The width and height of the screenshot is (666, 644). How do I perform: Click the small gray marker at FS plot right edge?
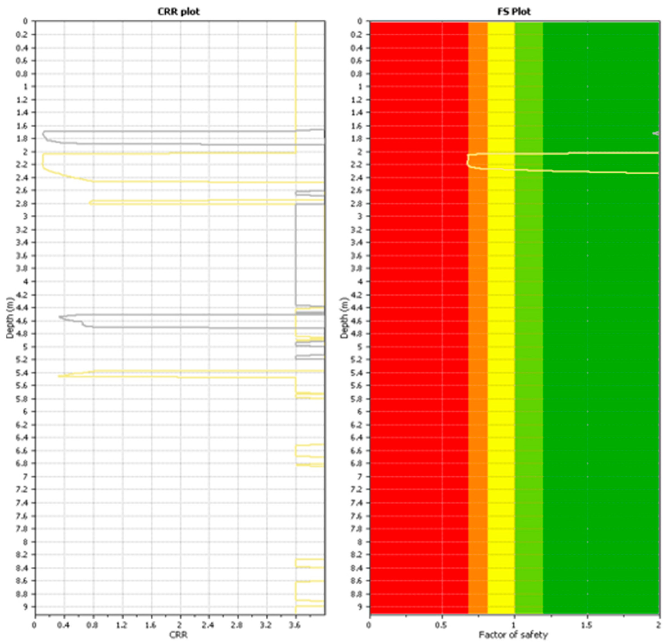[656, 133]
